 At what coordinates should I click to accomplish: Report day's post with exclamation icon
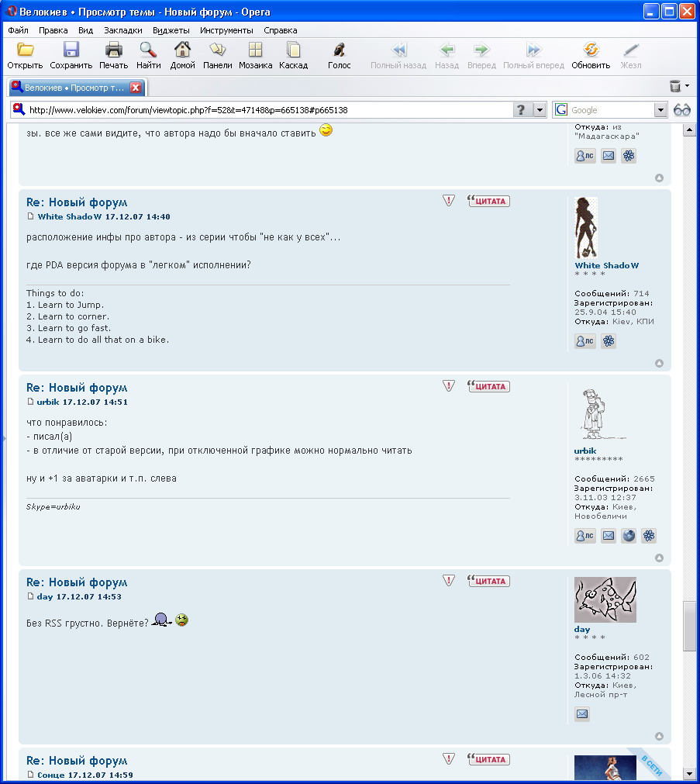[449, 580]
